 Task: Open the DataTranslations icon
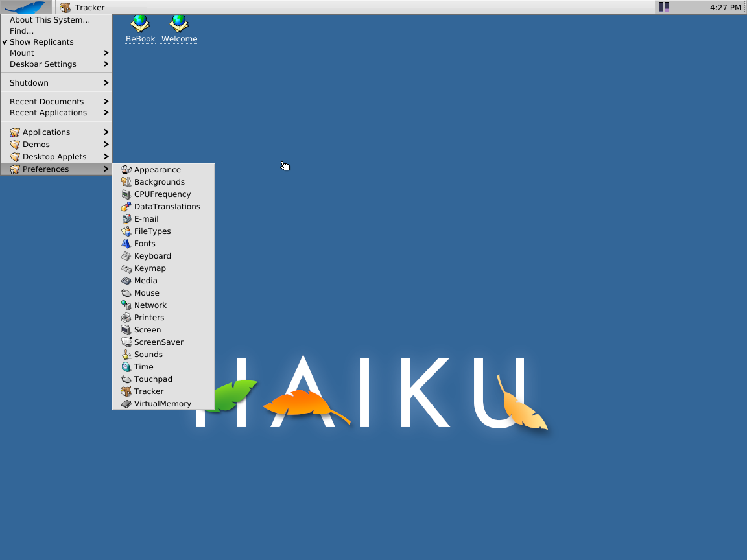[x=126, y=207]
